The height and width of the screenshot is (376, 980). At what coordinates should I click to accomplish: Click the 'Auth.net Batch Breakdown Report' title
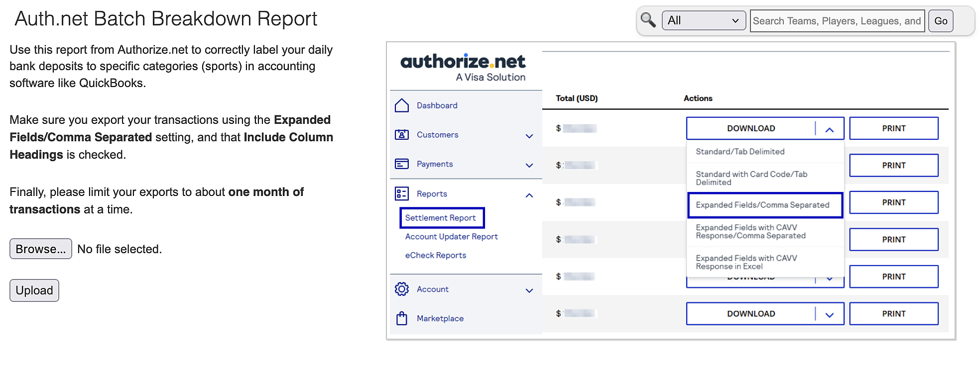pos(166,19)
